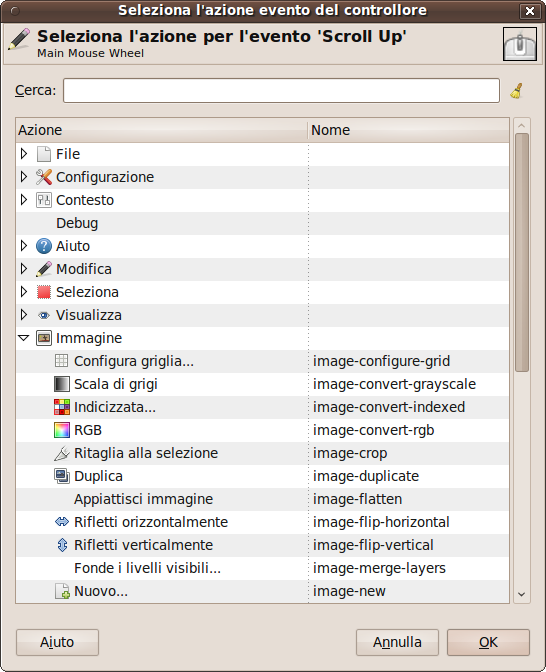Confirm with the OK button

click(488, 642)
